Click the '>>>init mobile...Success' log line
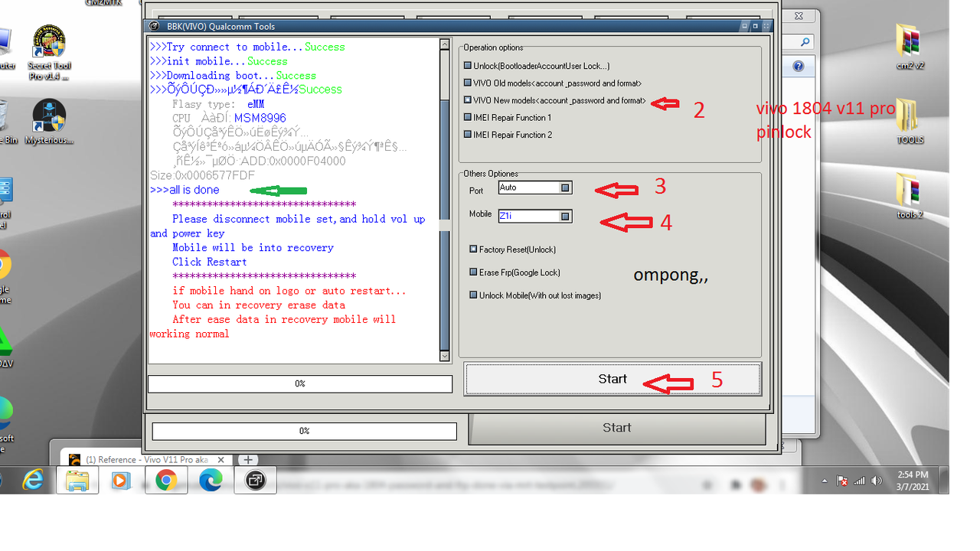 219,61
